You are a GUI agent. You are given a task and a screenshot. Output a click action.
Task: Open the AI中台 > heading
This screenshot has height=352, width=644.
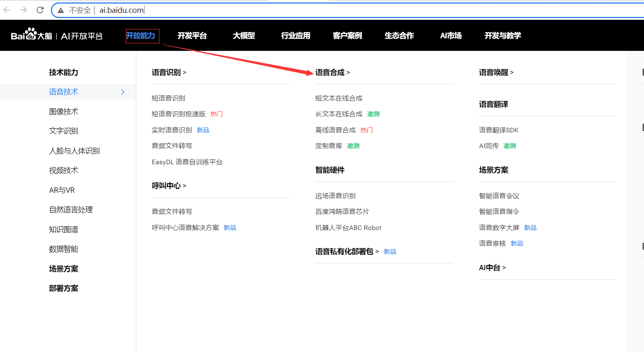(x=492, y=268)
